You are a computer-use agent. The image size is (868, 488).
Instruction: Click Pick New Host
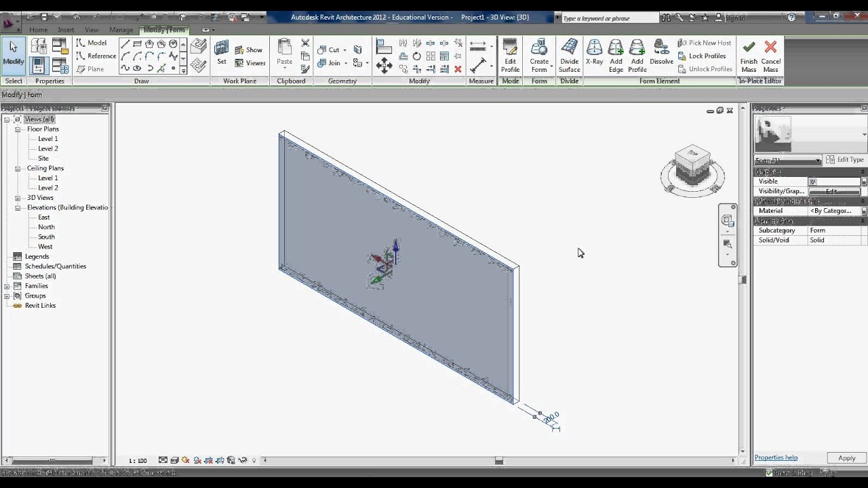tap(705, 43)
